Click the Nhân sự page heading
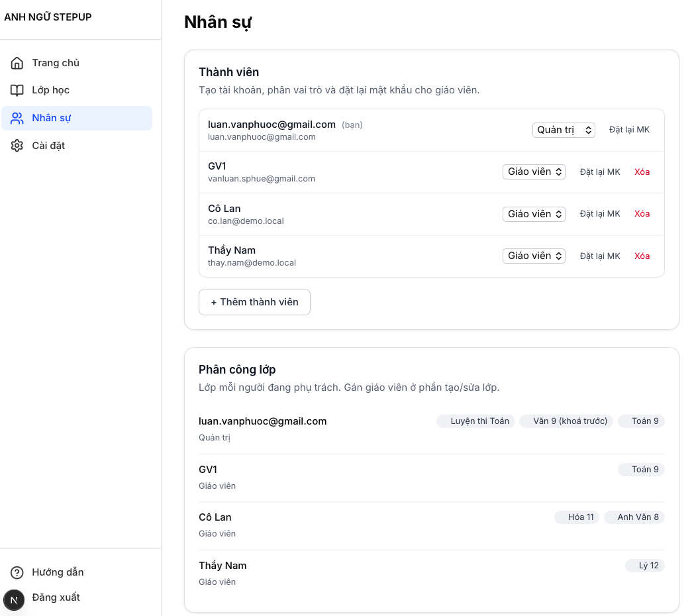 pyautogui.click(x=218, y=23)
